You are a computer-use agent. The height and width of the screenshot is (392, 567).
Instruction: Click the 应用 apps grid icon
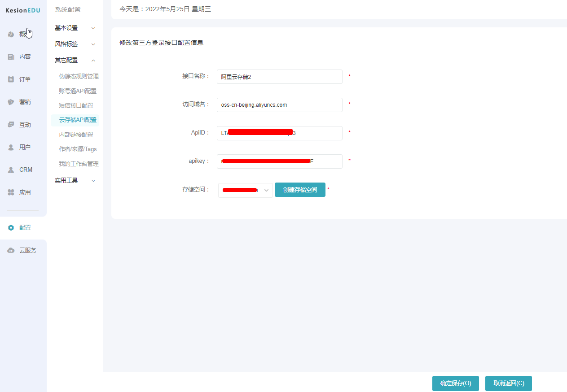coord(11,192)
